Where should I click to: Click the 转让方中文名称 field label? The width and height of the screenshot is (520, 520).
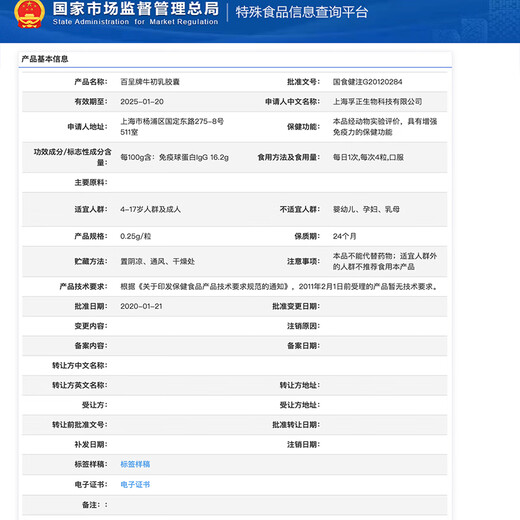80,365
